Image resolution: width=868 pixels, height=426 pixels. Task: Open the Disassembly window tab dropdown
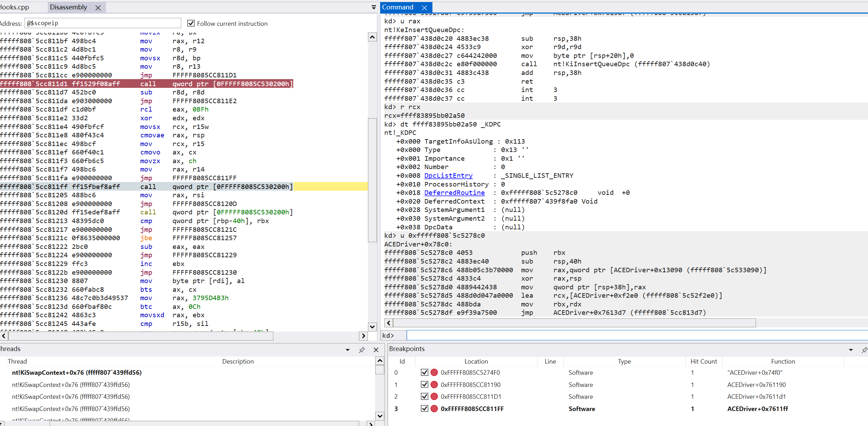pyautogui.click(x=373, y=7)
